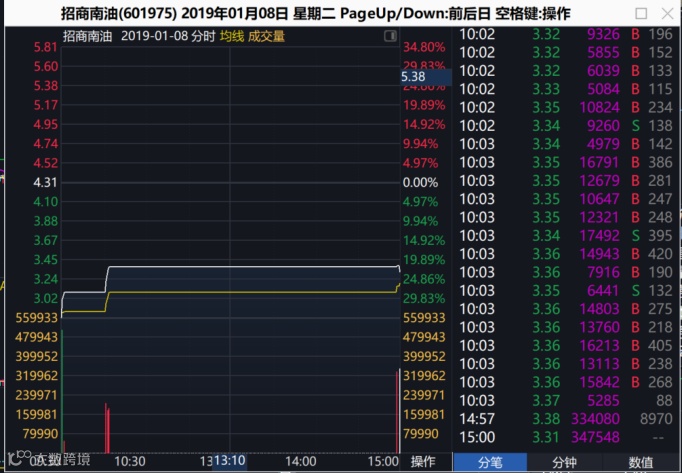Viewport: 682px width, 473px height.
Task: Select the tick row with volume 7916
Action: pos(566,272)
